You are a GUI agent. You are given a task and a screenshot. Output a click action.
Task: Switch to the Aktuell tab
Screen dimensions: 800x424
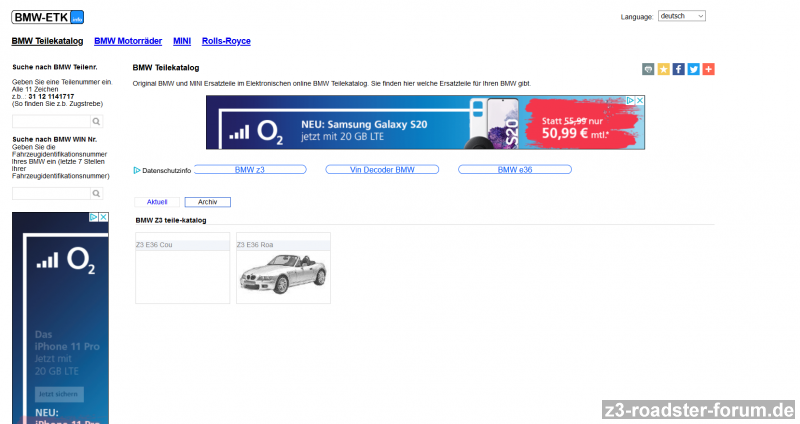tap(157, 202)
